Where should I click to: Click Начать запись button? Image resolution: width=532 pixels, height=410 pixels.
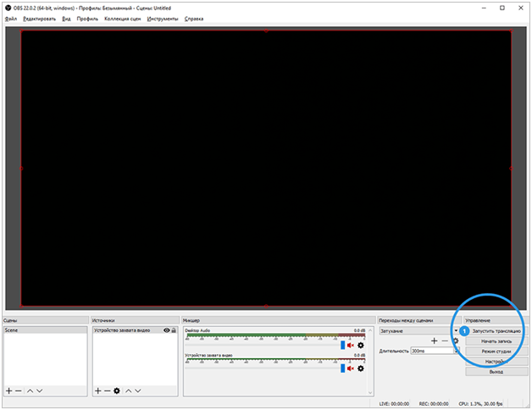[x=496, y=341]
